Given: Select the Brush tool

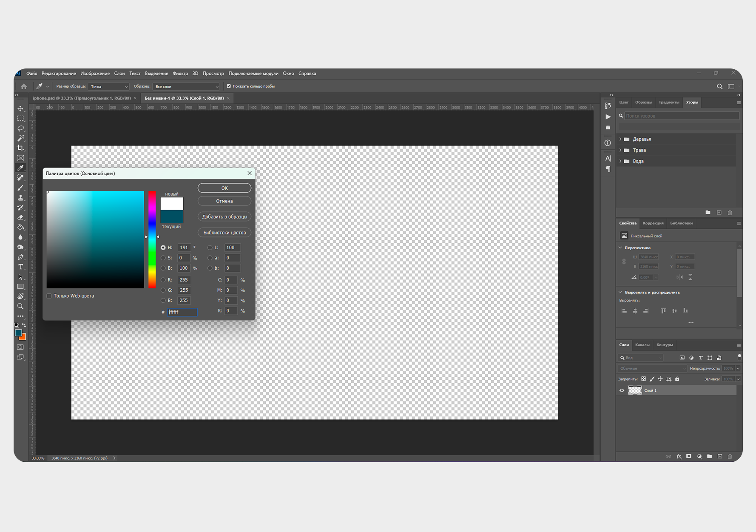Looking at the screenshot, I should point(20,188).
